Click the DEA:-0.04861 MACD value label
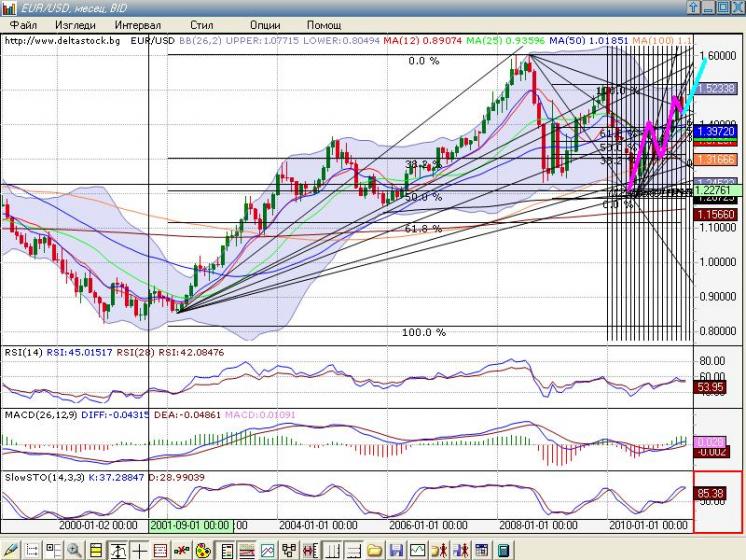746x560 pixels. pyautogui.click(x=187, y=414)
